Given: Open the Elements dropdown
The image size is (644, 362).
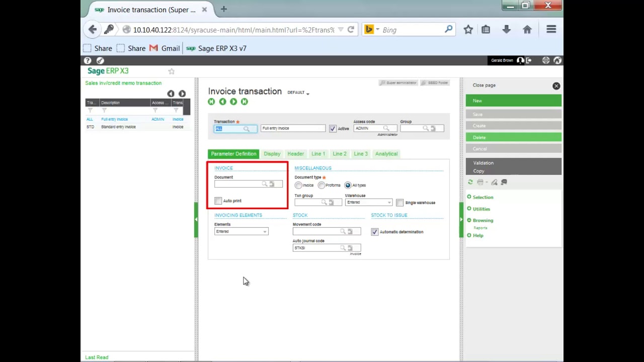Looking at the screenshot, I should click(x=241, y=231).
